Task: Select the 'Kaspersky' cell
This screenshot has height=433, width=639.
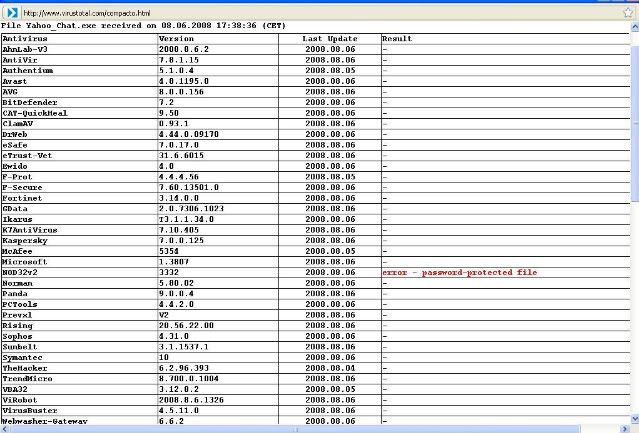Action: coord(79,241)
